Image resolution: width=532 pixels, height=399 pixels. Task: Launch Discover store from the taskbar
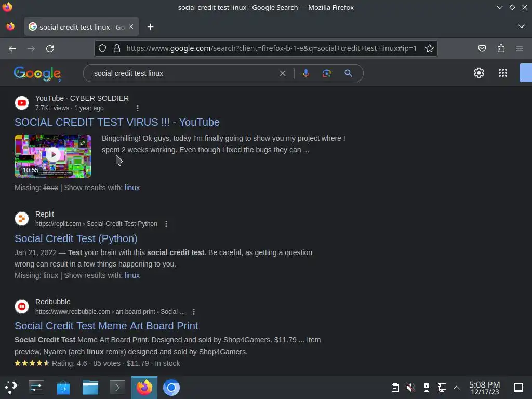pyautogui.click(x=63, y=388)
